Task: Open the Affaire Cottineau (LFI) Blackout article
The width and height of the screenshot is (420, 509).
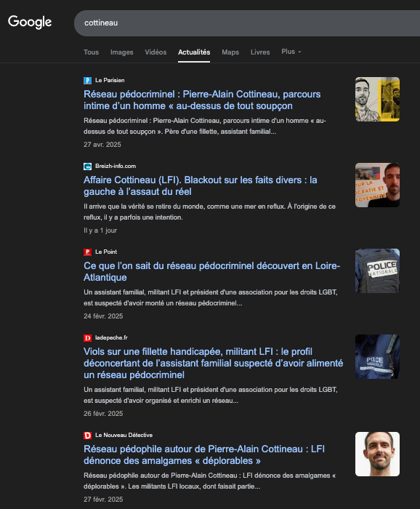Action: click(201, 185)
